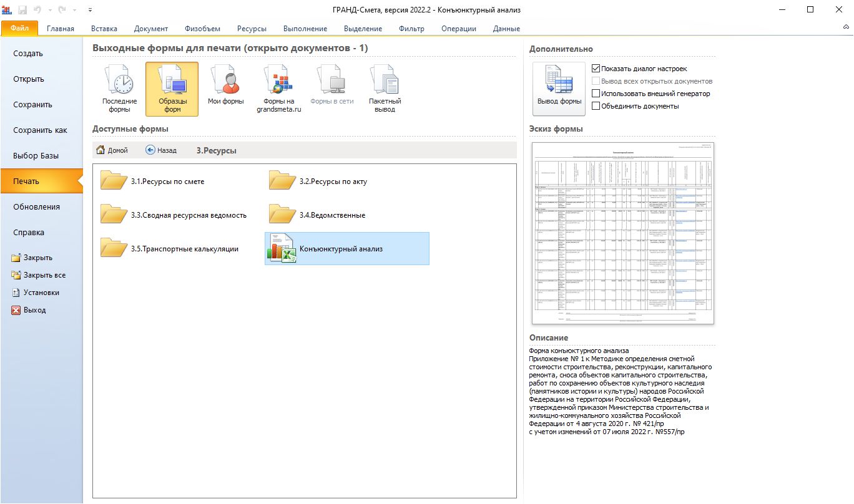Go back with the Назад arrow
854x504 pixels.
click(150, 150)
